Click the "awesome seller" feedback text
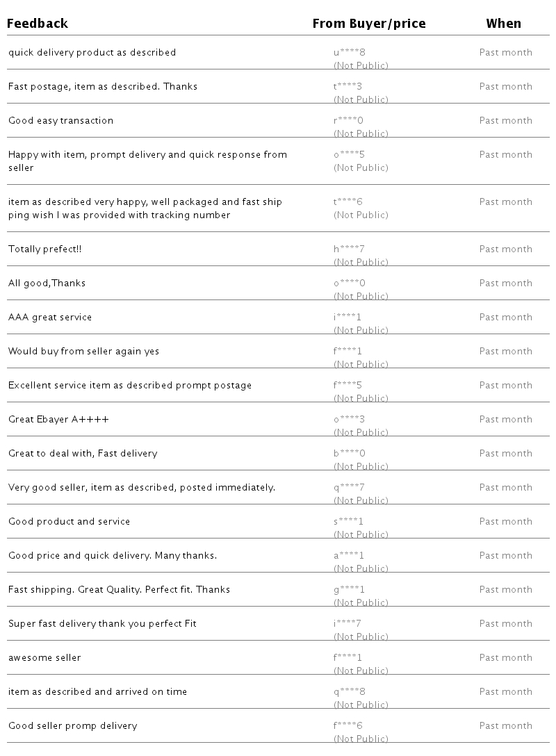556x756 pixels. pos(44,658)
